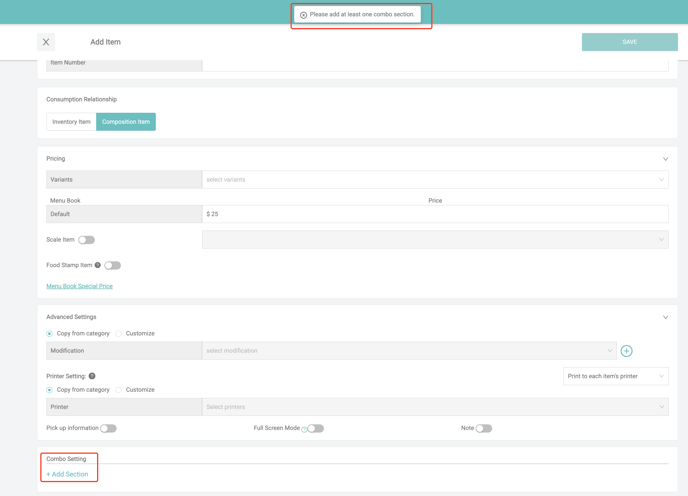This screenshot has height=496, width=688.
Task: Close the Add Item dialog with X
Action: pyautogui.click(x=46, y=42)
